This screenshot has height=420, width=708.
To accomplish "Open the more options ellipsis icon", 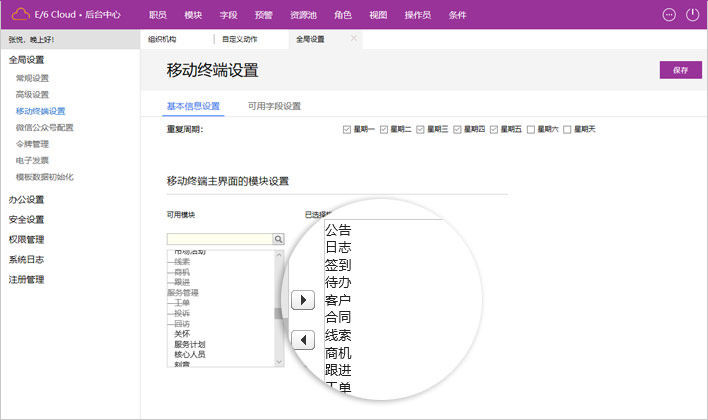I will click(669, 15).
